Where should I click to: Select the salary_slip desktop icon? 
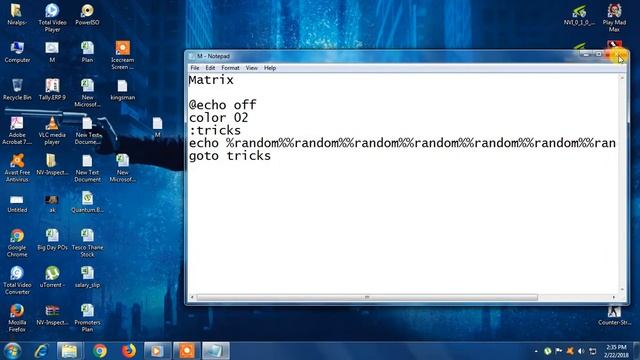pyautogui.click(x=87, y=277)
